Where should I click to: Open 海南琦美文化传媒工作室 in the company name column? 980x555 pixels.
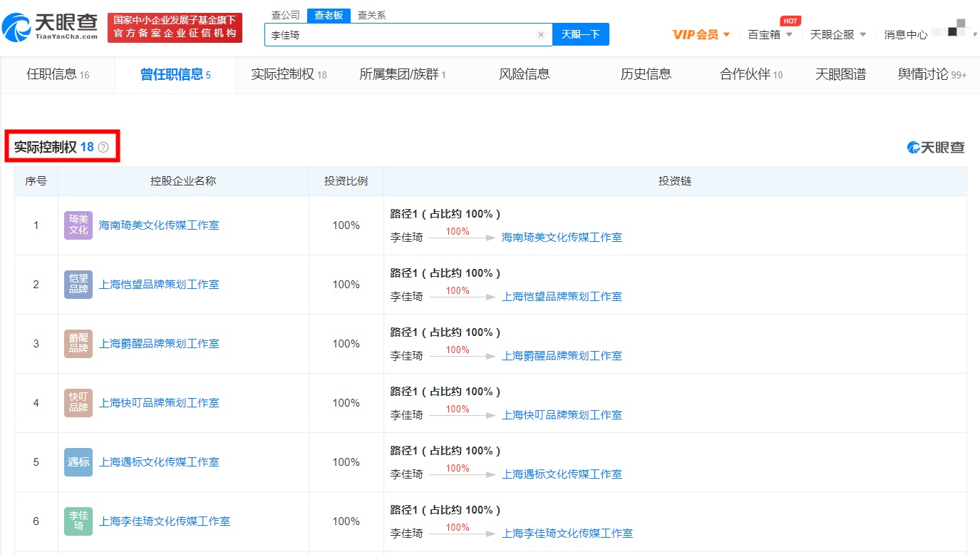tap(159, 225)
